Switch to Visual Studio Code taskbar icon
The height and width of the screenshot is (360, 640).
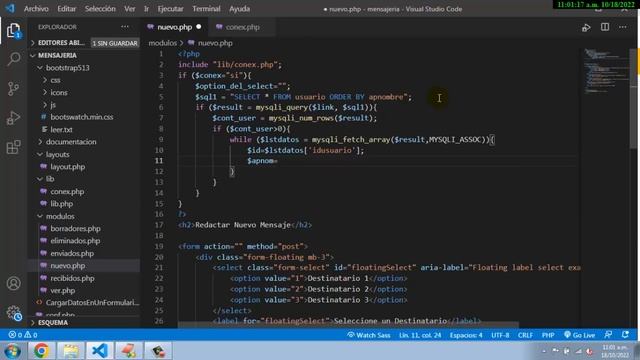click(x=100, y=351)
